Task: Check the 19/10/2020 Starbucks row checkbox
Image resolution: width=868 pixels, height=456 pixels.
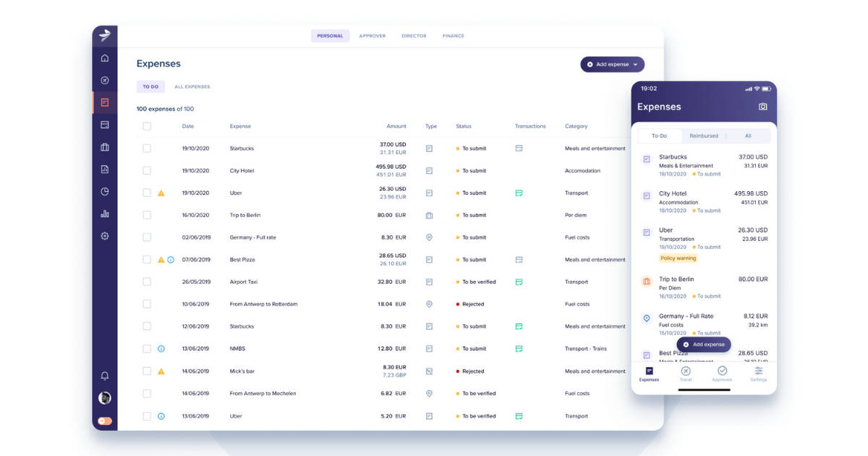Action: point(147,148)
